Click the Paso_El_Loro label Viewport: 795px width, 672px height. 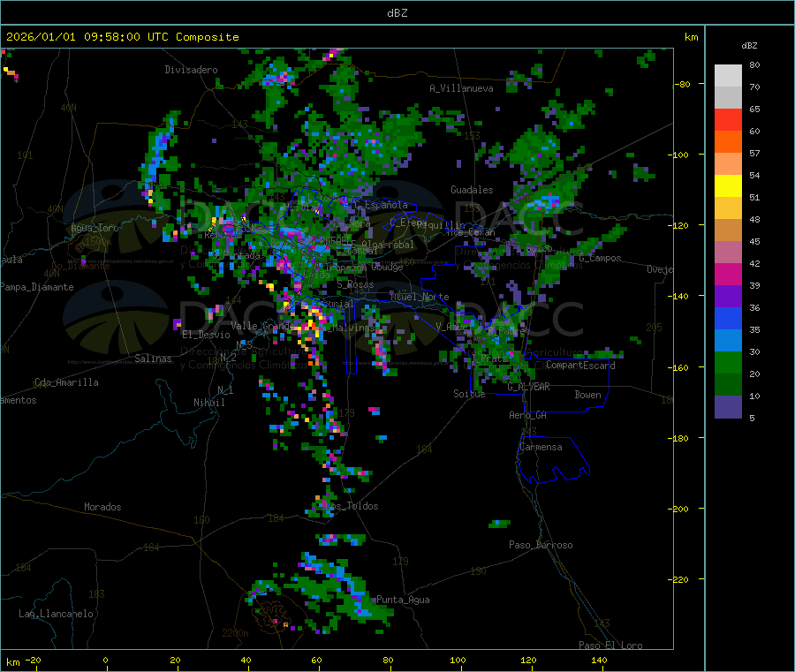[x=610, y=646]
